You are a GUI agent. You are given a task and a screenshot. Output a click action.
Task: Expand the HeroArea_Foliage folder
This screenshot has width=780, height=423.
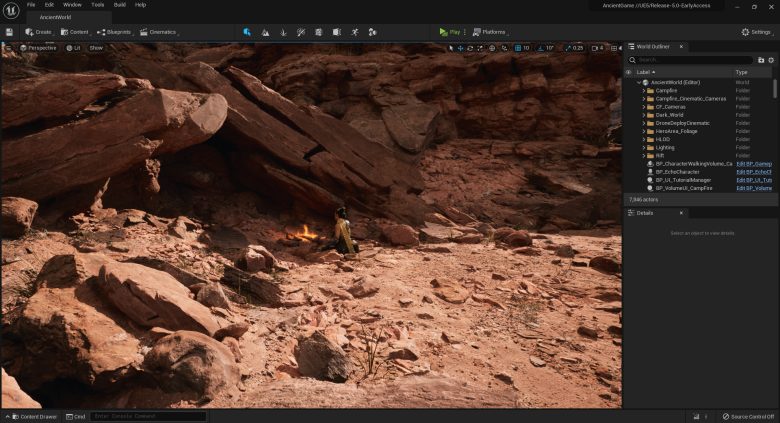pyautogui.click(x=643, y=131)
